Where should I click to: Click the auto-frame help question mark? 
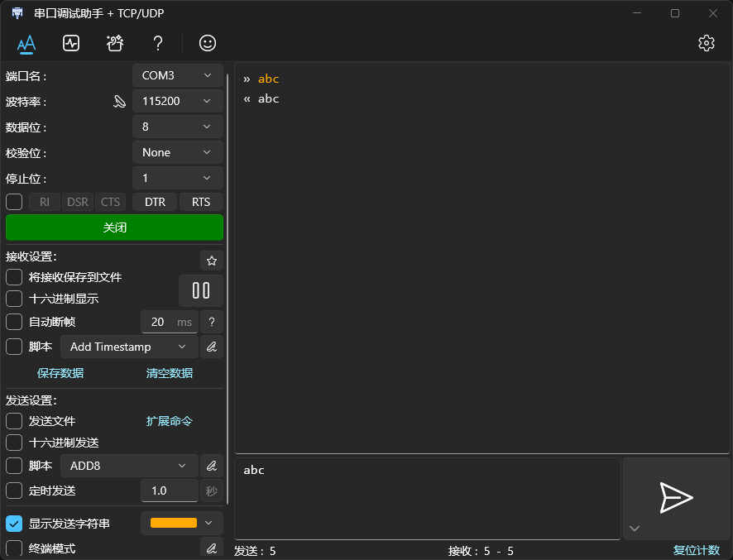tap(212, 322)
